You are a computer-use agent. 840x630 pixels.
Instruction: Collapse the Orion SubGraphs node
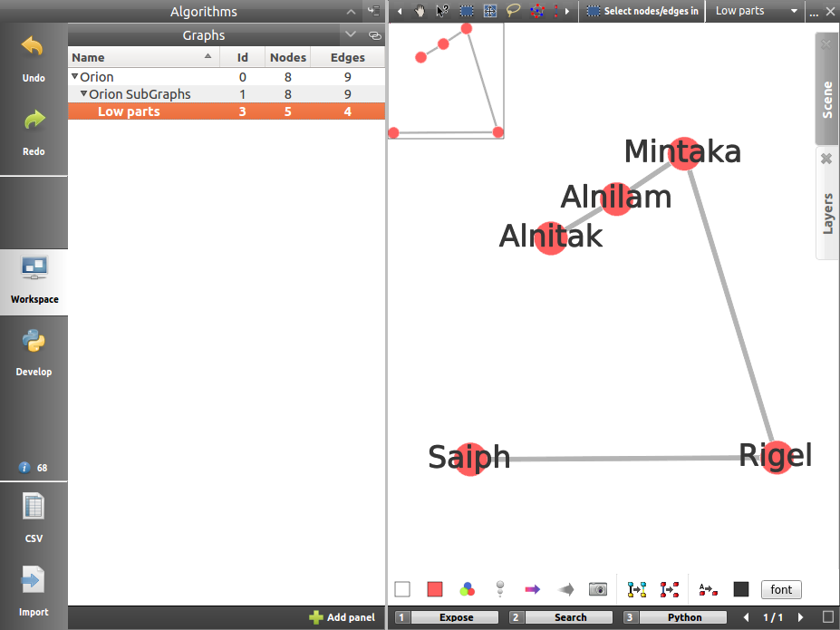tap(84, 94)
